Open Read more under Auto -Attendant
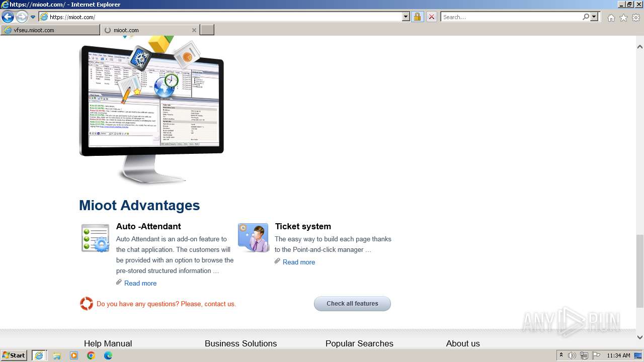This screenshot has width=644, height=362. (x=140, y=283)
